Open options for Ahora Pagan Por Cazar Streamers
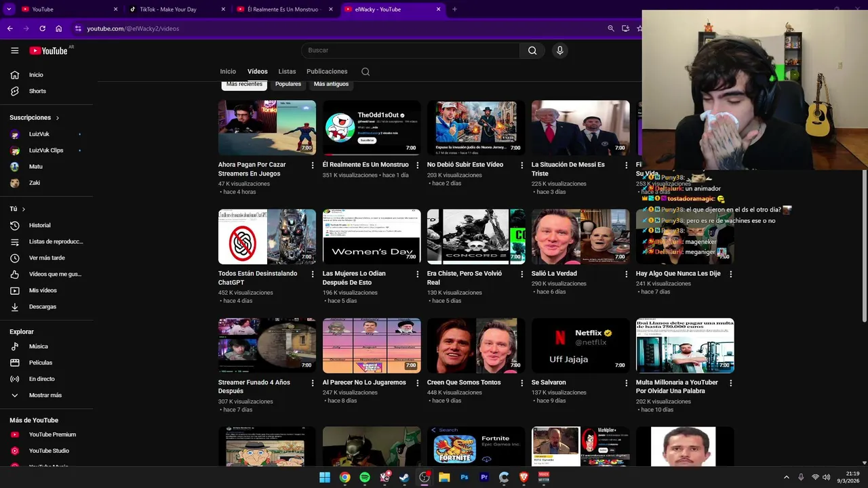Viewport: 868px width, 488px height. coord(313,165)
